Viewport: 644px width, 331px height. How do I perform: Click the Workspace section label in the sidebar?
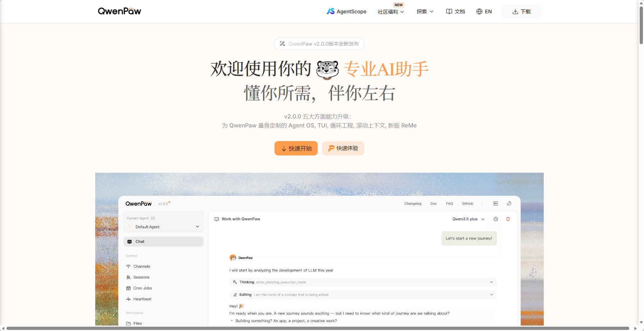pyautogui.click(x=134, y=313)
